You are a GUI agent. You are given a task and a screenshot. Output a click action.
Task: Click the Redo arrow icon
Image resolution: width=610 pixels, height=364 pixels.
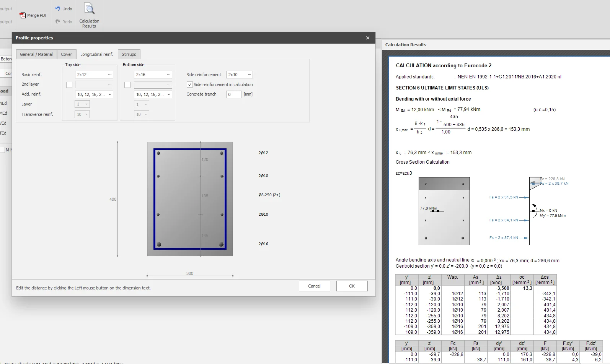coord(58,22)
